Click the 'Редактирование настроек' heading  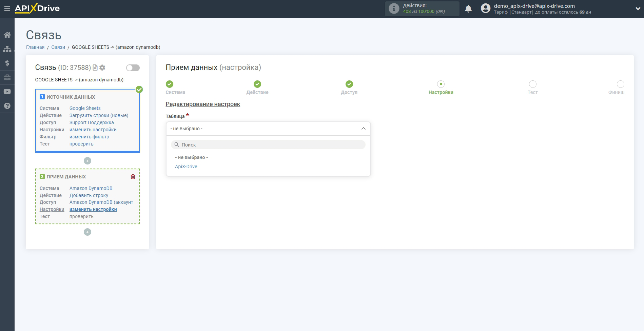pyautogui.click(x=203, y=104)
